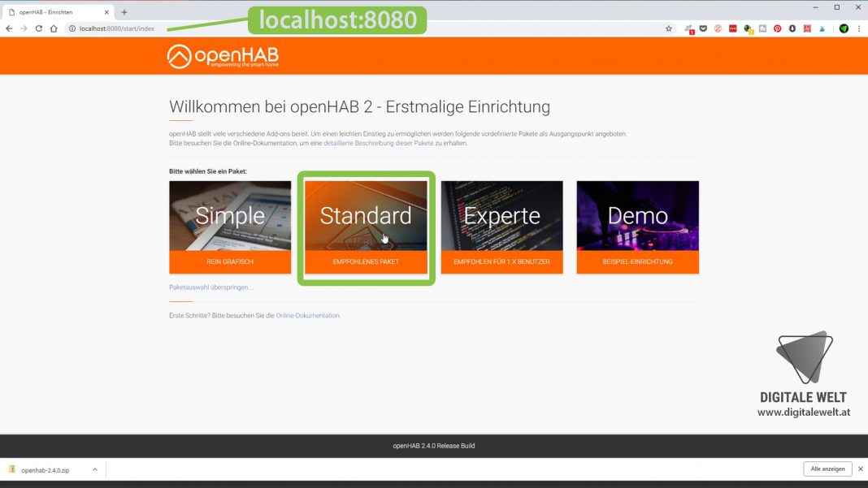Bookmark the page using the star icon
This screenshot has height=488, width=868.
click(668, 28)
